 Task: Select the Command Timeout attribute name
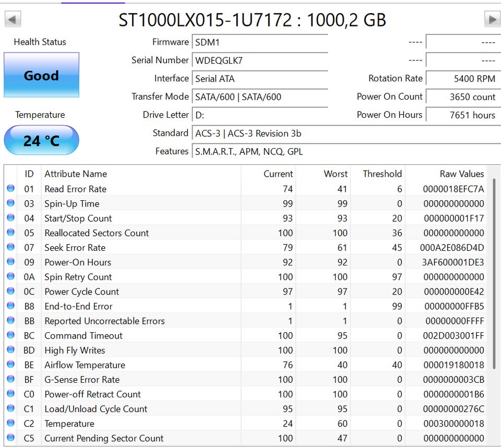click(83, 336)
